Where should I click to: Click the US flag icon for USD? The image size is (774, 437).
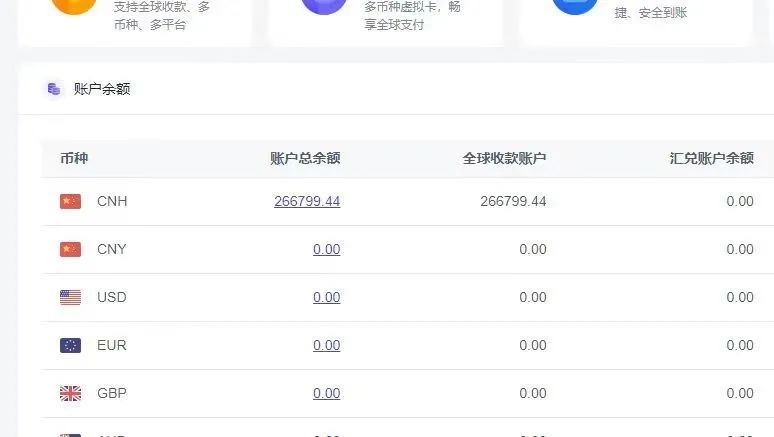click(x=70, y=297)
